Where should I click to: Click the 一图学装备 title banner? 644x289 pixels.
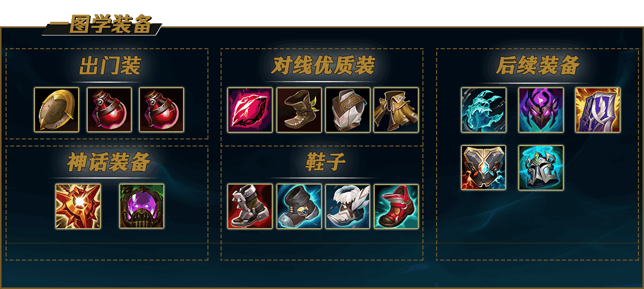(101, 25)
